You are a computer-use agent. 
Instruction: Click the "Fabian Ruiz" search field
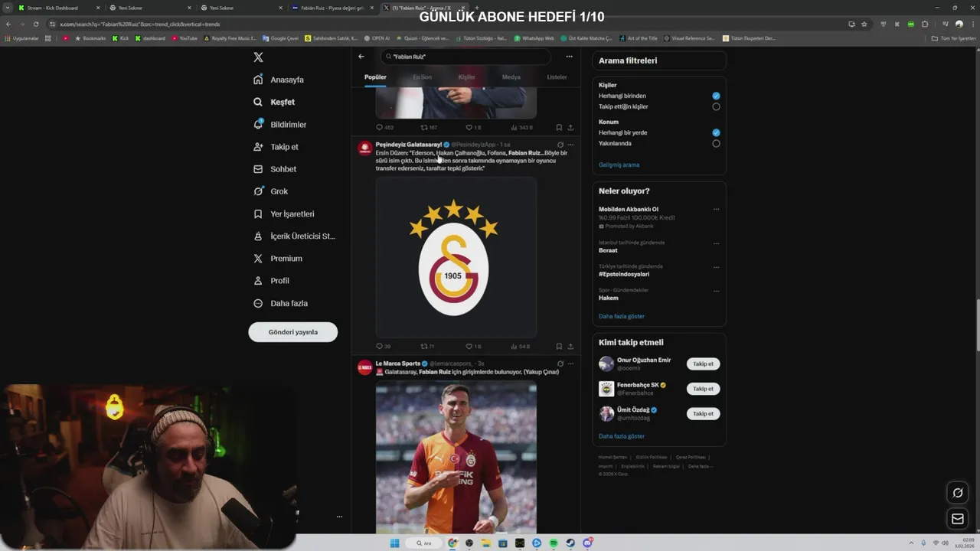tap(465, 57)
